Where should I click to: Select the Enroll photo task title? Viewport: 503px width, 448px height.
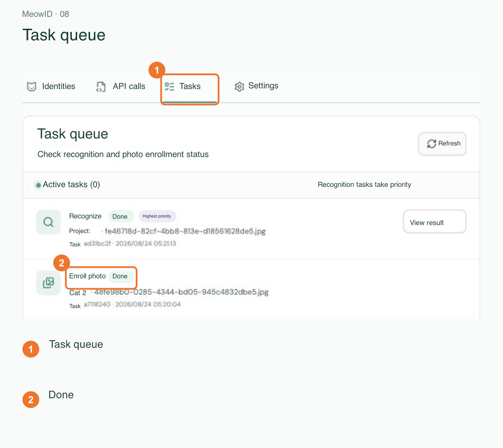[x=87, y=276]
